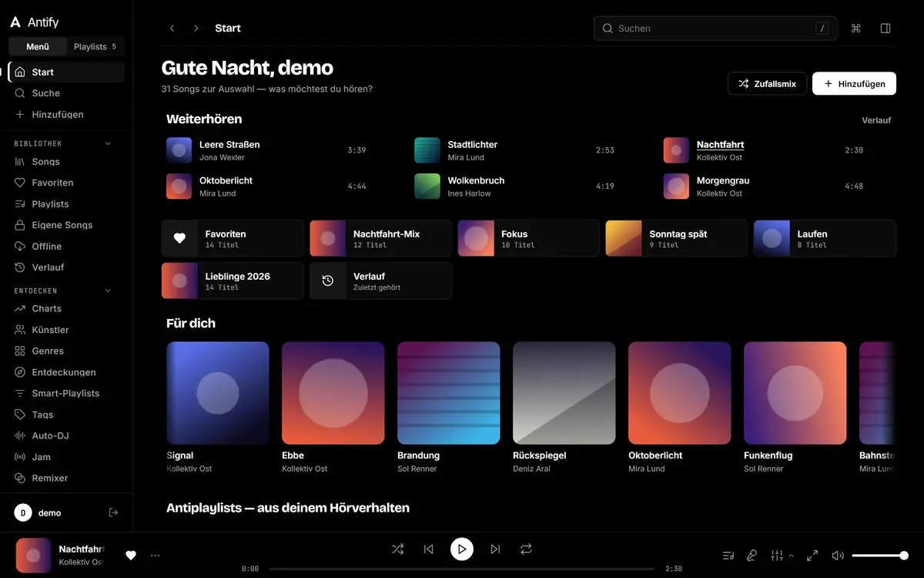Collapse the Bibliothek section
The width and height of the screenshot is (924, 578).
click(108, 143)
